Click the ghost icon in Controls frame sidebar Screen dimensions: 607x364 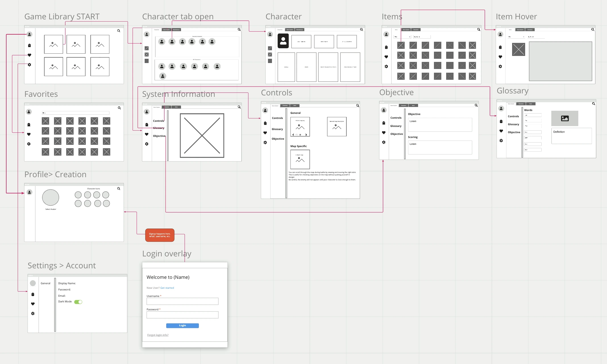click(x=265, y=123)
